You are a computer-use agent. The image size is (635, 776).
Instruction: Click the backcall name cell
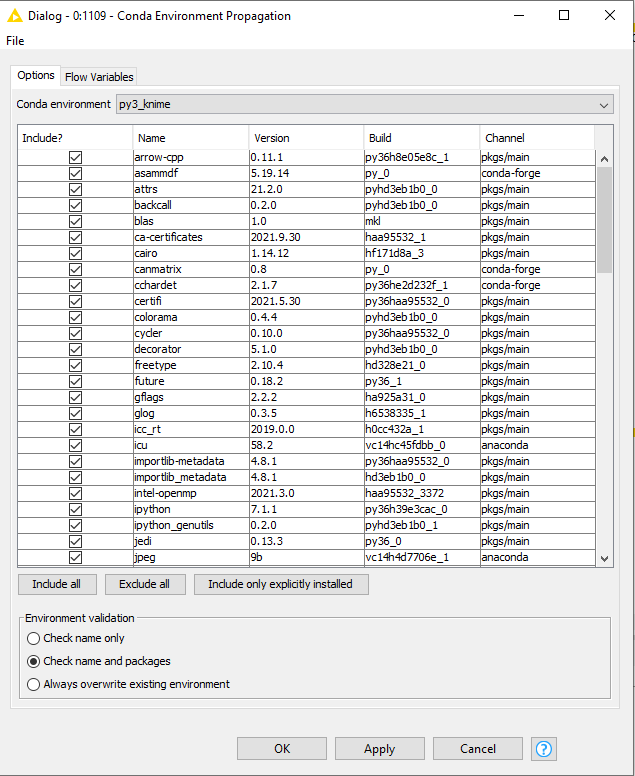coord(191,205)
